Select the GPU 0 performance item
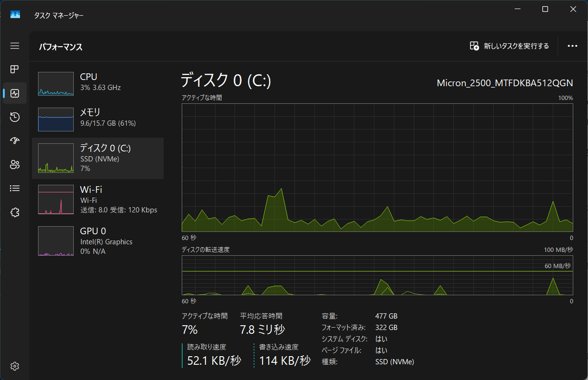Screen dimensions: 588x380 (98, 241)
